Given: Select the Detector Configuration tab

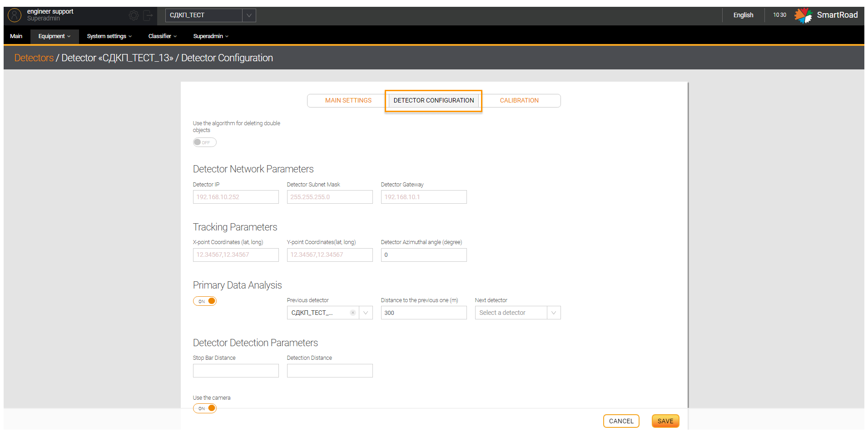Looking at the screenshot, I should coord(434,100).
